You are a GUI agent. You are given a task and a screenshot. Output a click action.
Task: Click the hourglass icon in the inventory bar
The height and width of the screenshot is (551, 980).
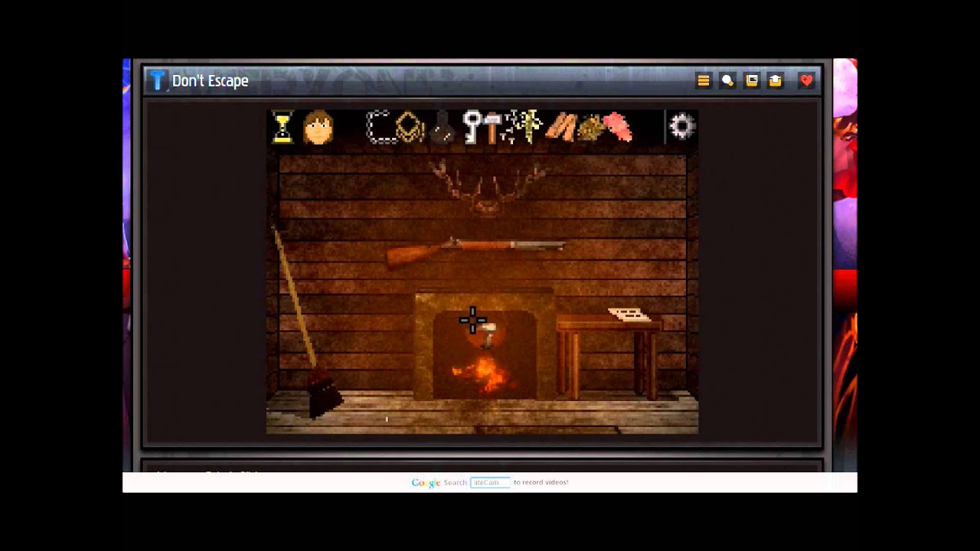click(283, 127)
